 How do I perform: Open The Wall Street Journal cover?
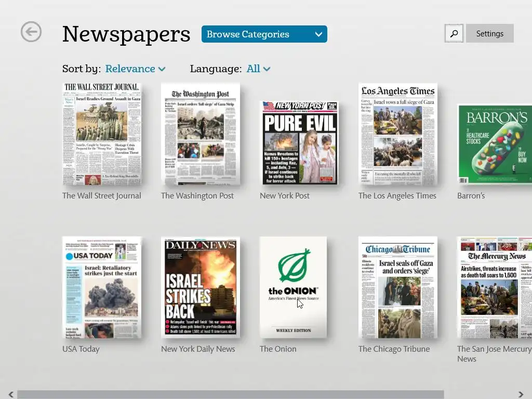[x=102, y=134]
